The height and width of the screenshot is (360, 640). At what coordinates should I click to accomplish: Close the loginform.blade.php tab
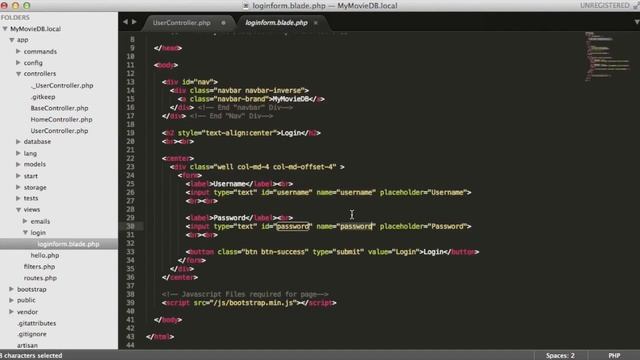coord(316,23)
